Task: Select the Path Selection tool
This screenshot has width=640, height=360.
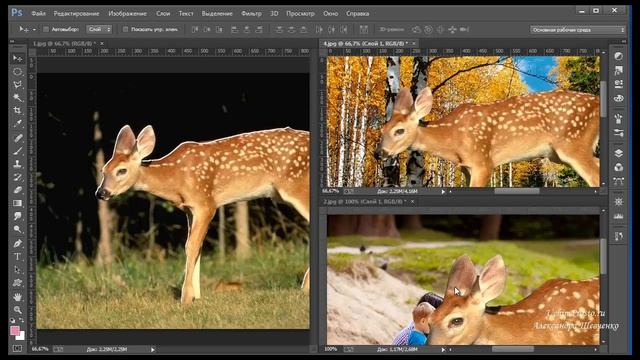Action: coord(17,270)
